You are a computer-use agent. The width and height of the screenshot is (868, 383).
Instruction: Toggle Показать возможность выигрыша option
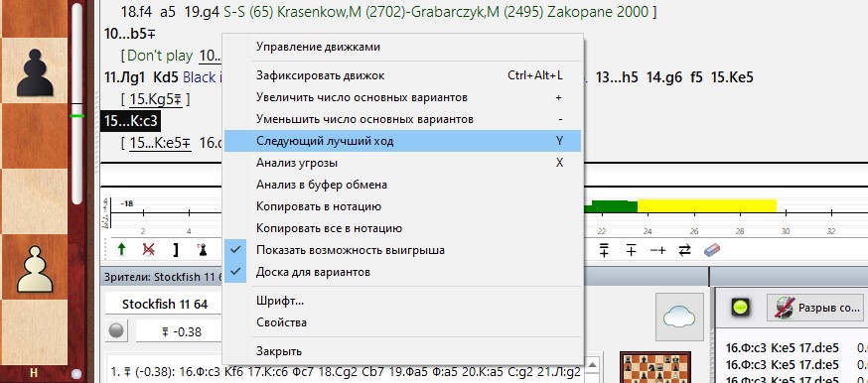[x=402, y=250]
